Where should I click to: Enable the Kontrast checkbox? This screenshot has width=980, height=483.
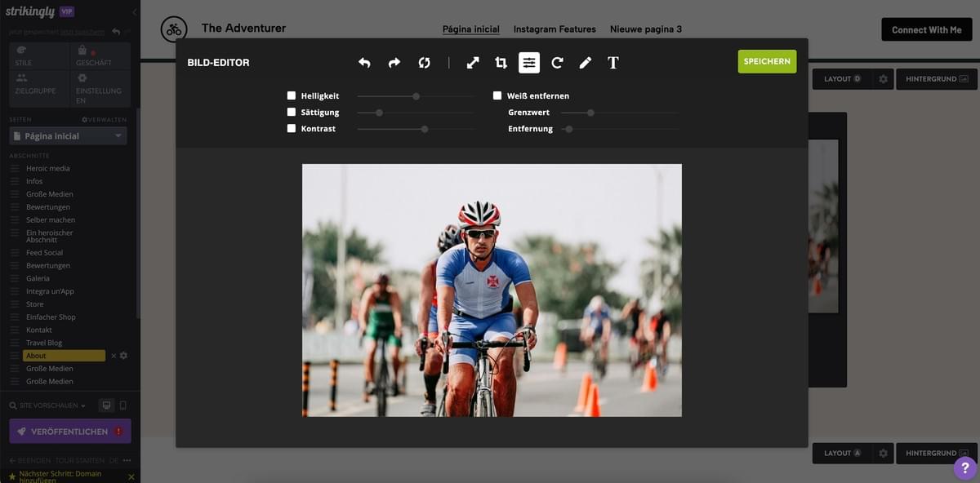click(291, 128)
